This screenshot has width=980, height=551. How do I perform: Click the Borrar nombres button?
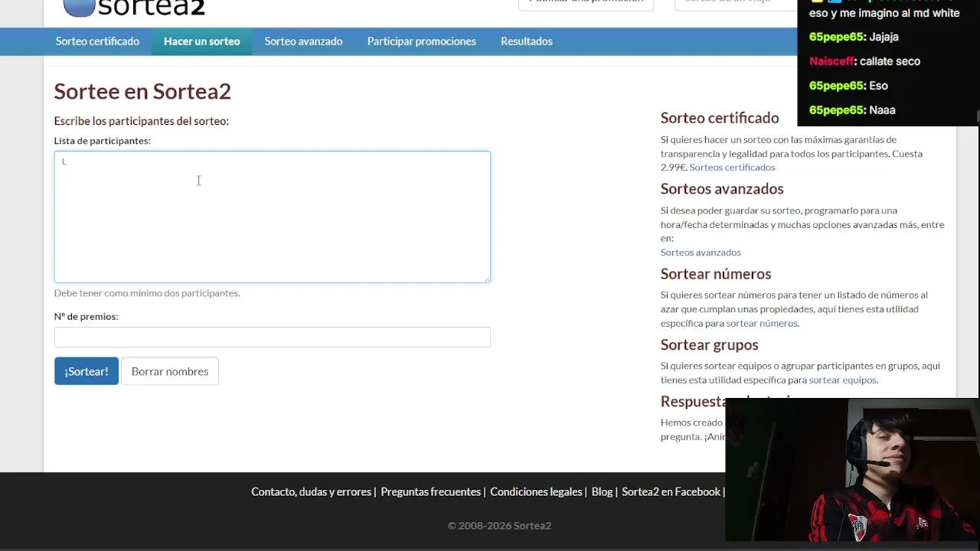[x=170, y=371]
